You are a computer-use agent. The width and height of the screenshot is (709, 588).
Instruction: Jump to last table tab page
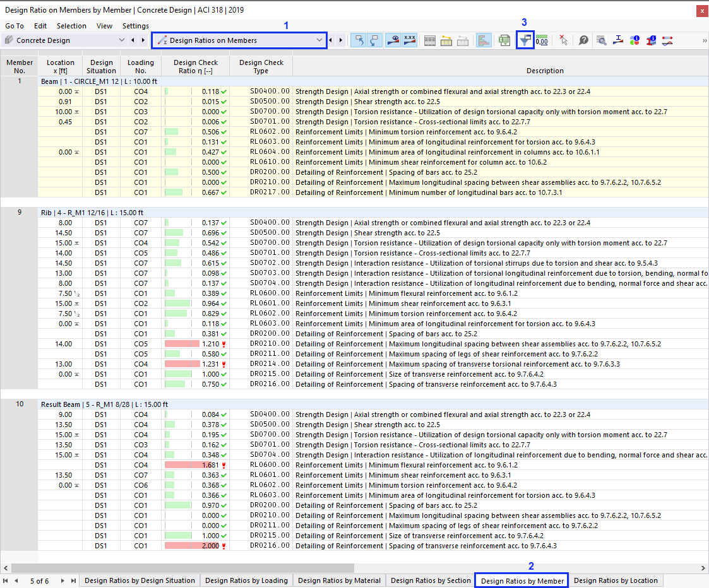[73, 581]
